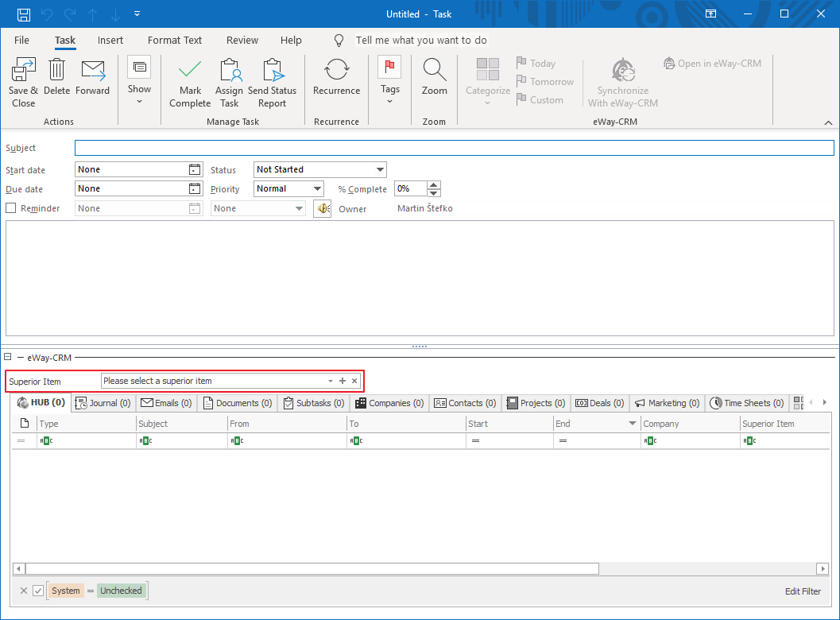Open the Start date calendar picker
The height and width of the screenshot is (620, 840).
[x=195, y=169]
